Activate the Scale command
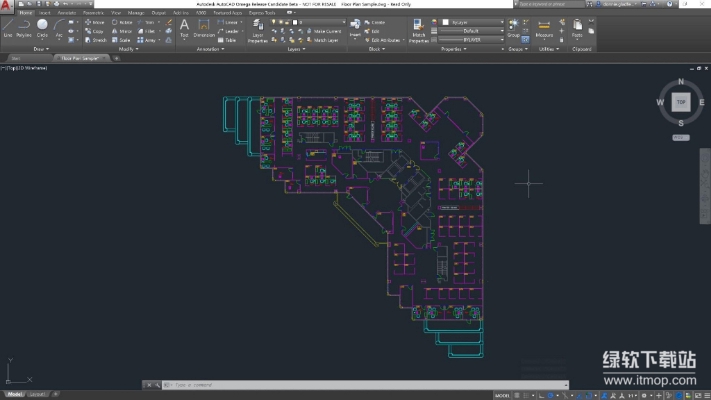This screenshot has height=400, width=711. [x=121, y=40]
